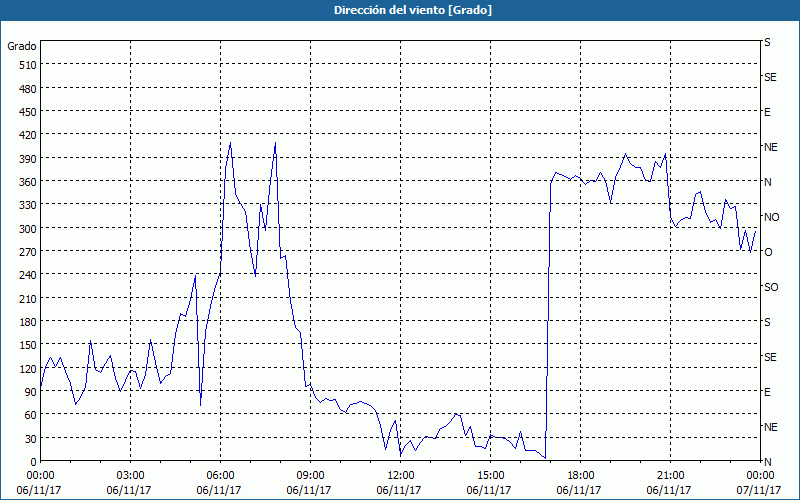The height and width of the screenshot is (500, 800).
Task: Select the 06/11/17 date under 18:00
Action: click(579, 490)
